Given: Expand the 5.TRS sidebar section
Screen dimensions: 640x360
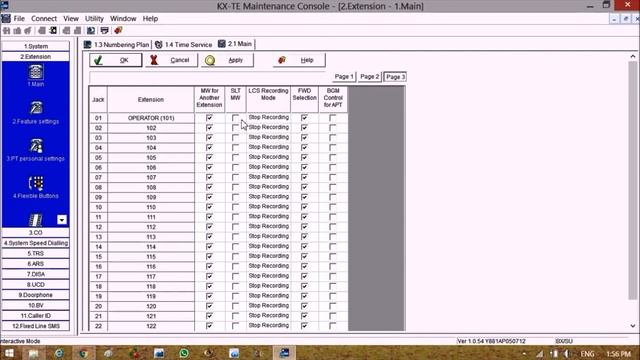Looking at the screenshot, I should point(36,253).
